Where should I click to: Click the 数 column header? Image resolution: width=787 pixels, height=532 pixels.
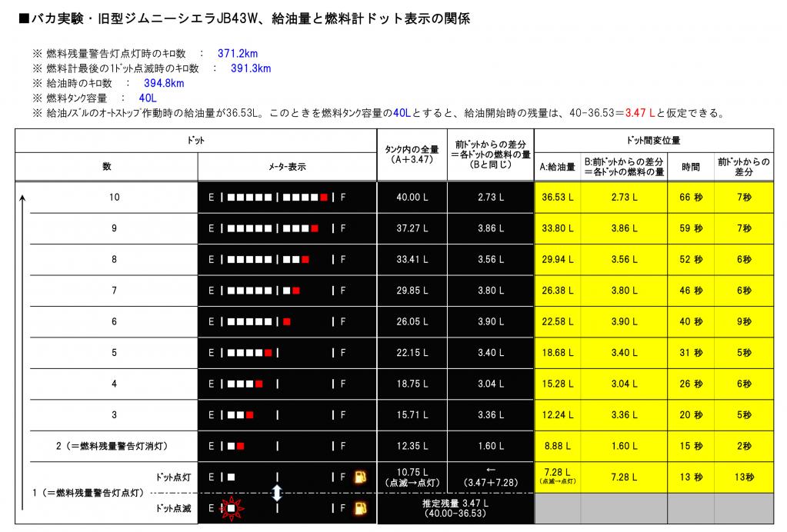point(106,167)
